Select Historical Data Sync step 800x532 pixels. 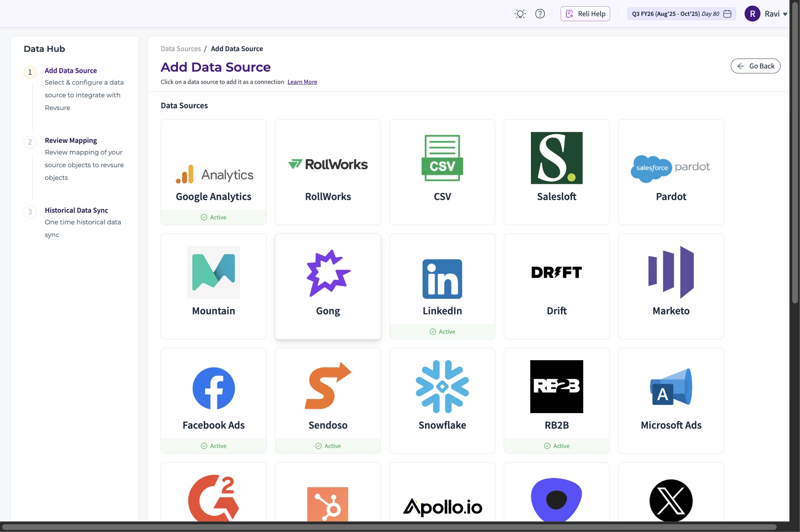pos(76,210)
